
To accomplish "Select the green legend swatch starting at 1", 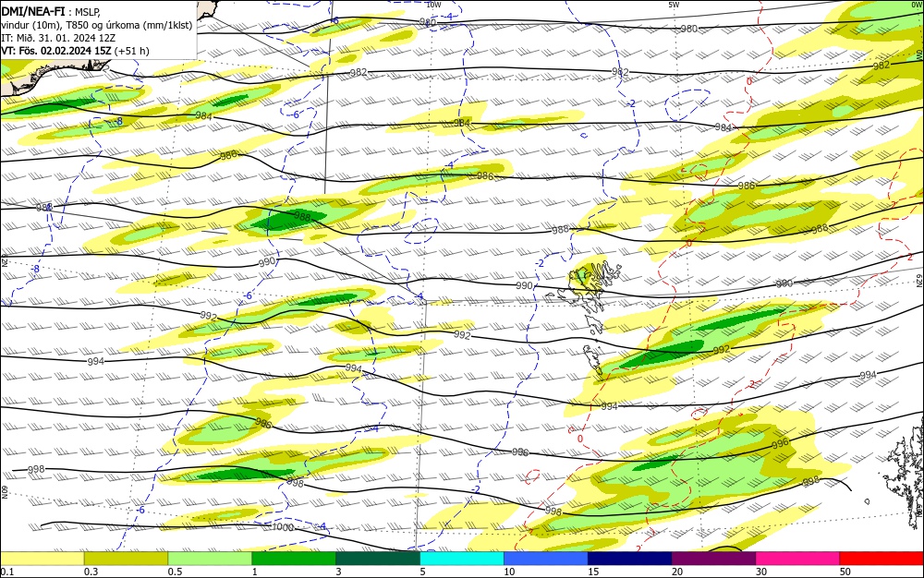I will [x=294, y=559].
